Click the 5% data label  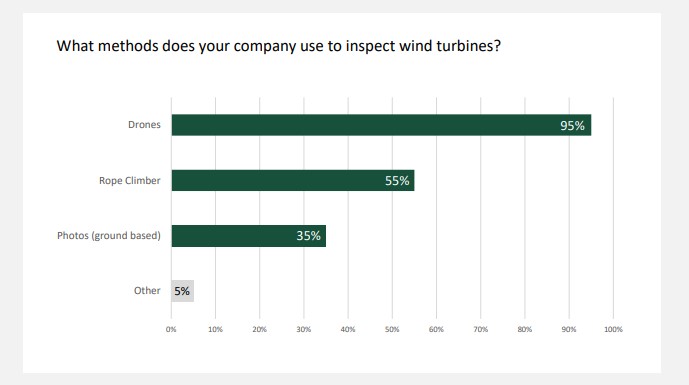tap(182, 291)
